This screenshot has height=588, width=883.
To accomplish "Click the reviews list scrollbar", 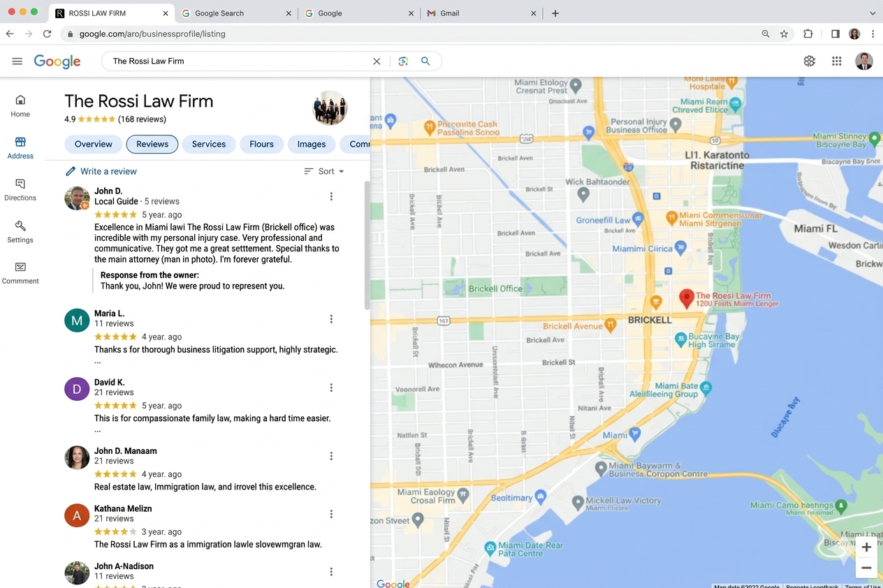I will [x=367, y=244].
